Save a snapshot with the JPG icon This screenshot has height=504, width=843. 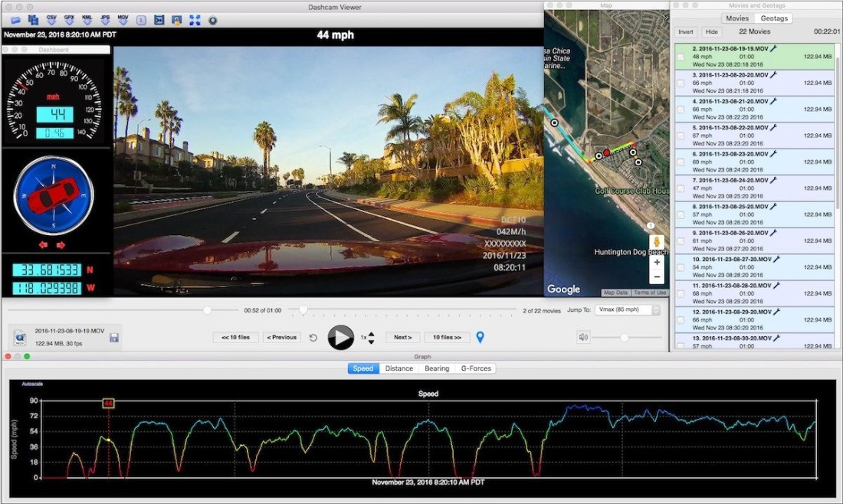[104, 19]
